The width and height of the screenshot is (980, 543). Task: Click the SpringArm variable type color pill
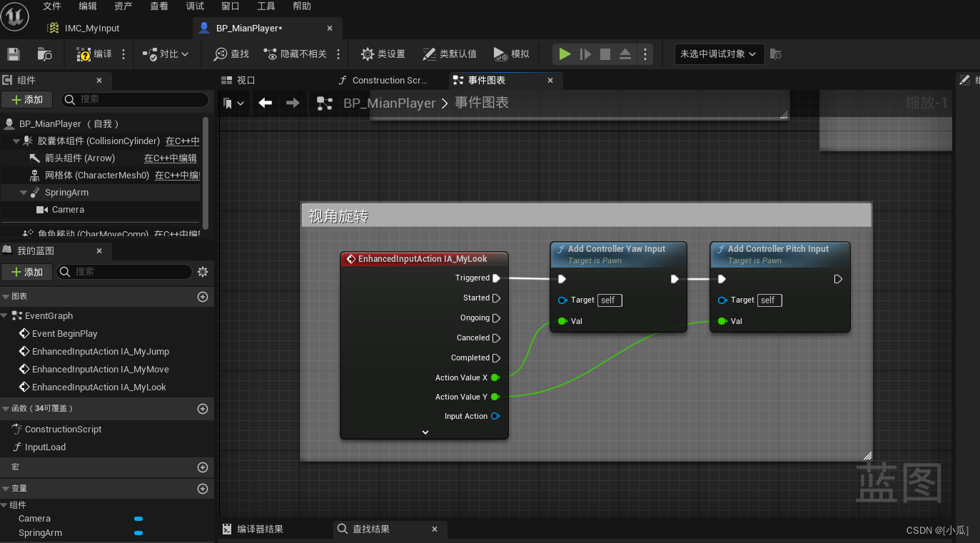point(138,533)
